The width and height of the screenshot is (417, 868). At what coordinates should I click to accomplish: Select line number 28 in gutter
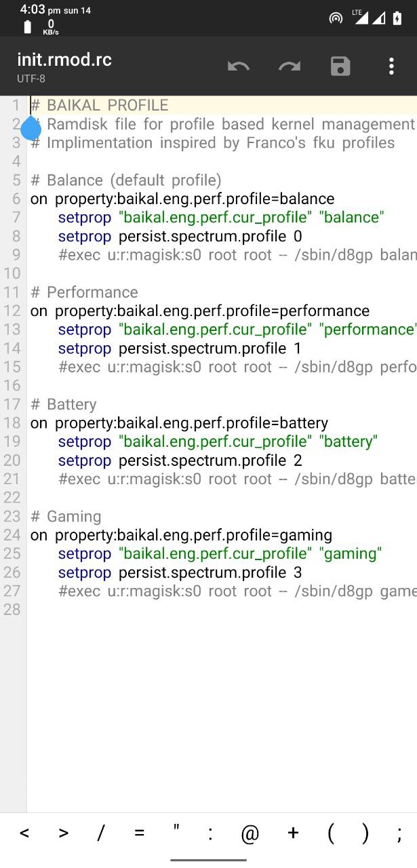(x=12, y=610)
